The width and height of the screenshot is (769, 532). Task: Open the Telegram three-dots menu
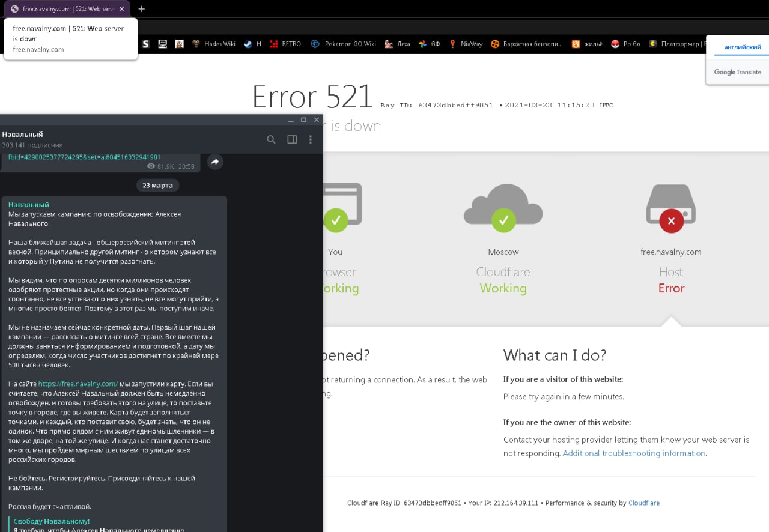point(311,139)
